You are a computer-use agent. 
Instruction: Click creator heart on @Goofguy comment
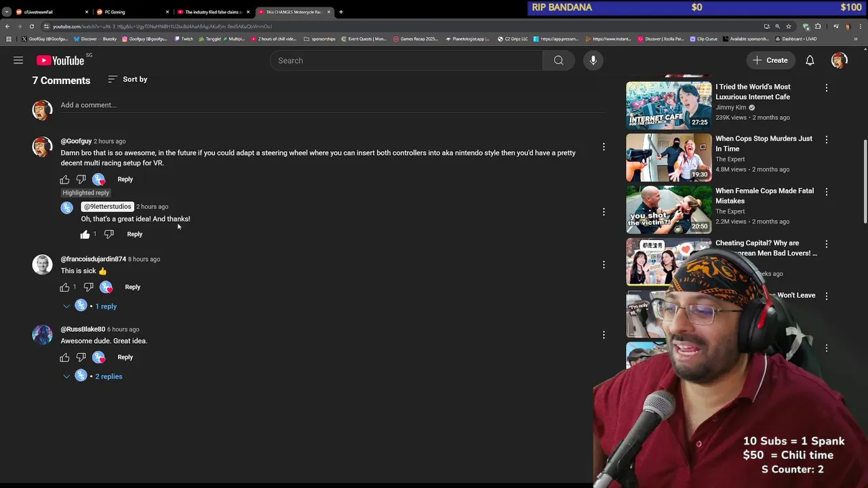(99, 180)
